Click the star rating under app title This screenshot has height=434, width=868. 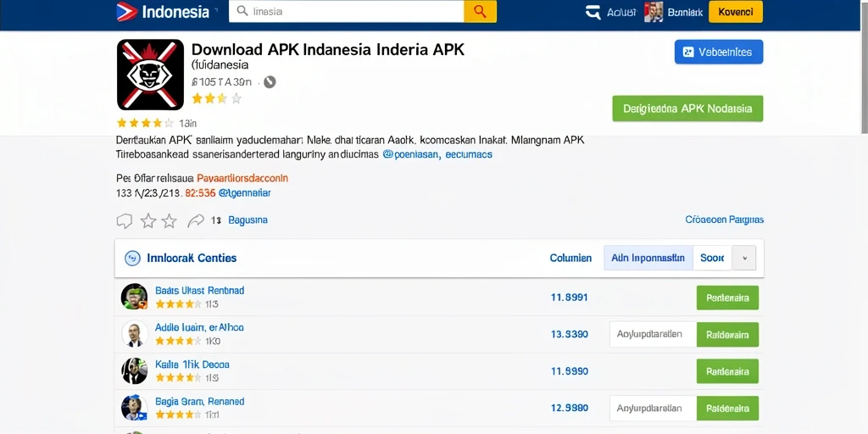(216, 98)
